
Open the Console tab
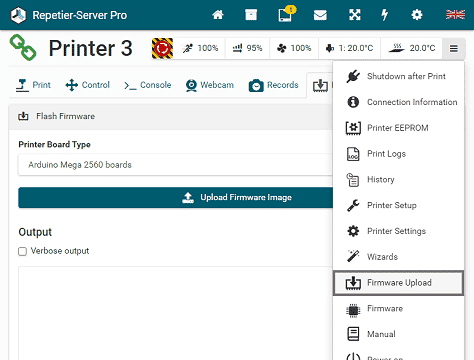click(147, 85)
